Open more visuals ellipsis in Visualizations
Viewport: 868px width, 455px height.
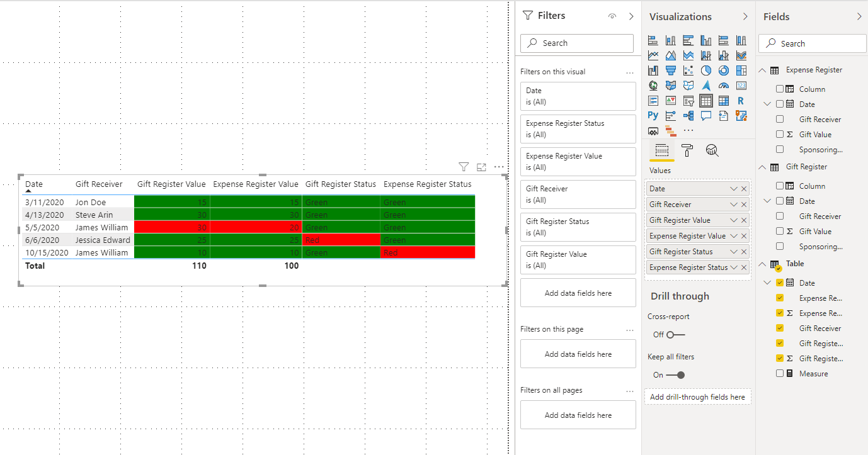pyautogui.click(x=688, y=130)
